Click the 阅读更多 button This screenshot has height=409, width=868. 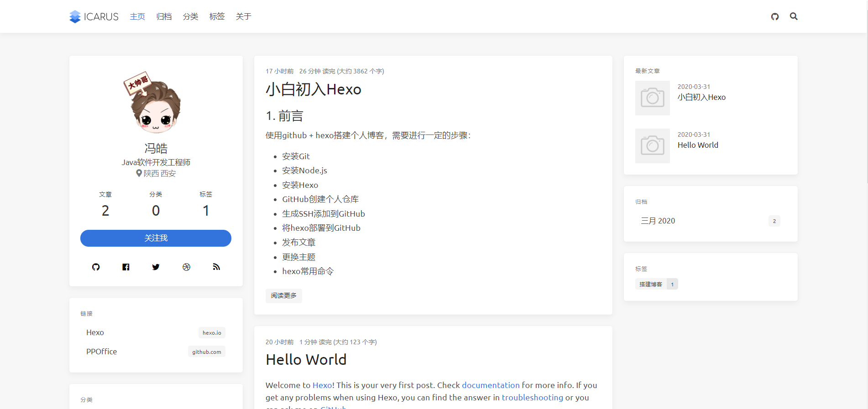coord(284,295)
